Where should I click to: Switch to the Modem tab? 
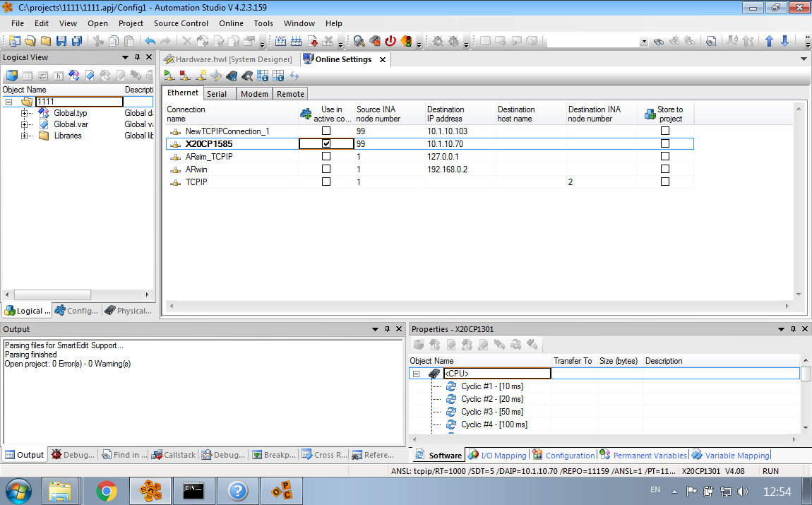(254, 94)
